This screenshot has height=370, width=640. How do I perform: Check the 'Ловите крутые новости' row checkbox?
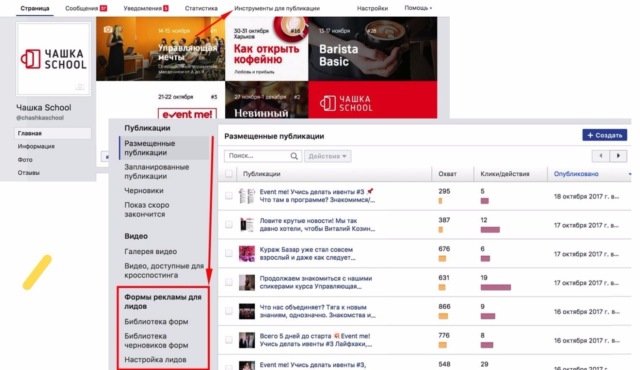(x=229, y=224)
